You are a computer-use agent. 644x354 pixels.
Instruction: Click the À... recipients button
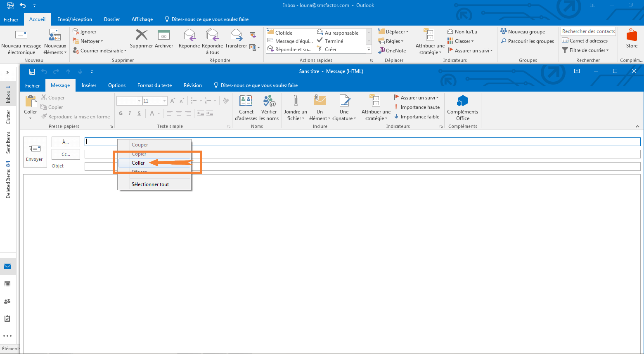point(66,142)
